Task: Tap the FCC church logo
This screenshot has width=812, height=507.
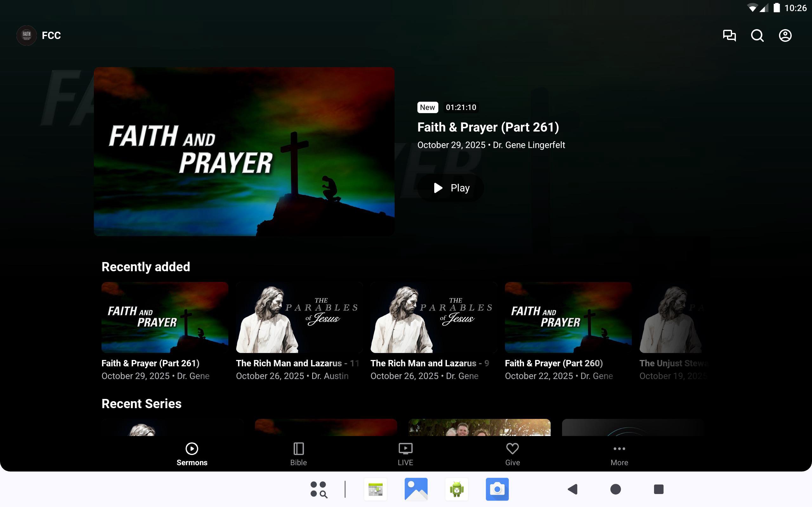Action: click(x=27, y=35)
